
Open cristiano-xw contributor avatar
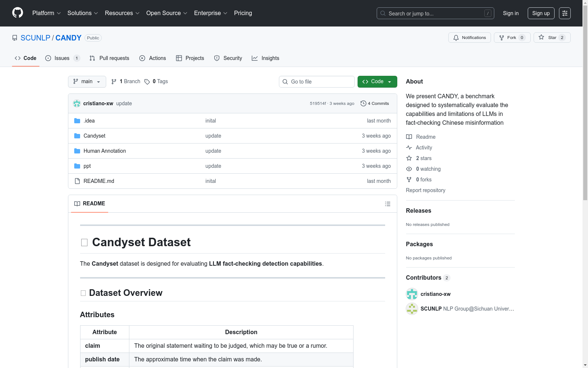(412, 294)
